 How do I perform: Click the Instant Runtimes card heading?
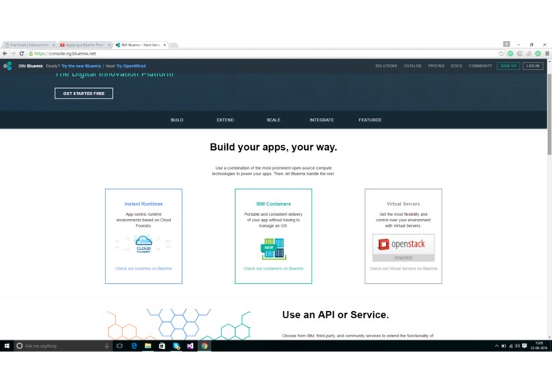point(144,204)
